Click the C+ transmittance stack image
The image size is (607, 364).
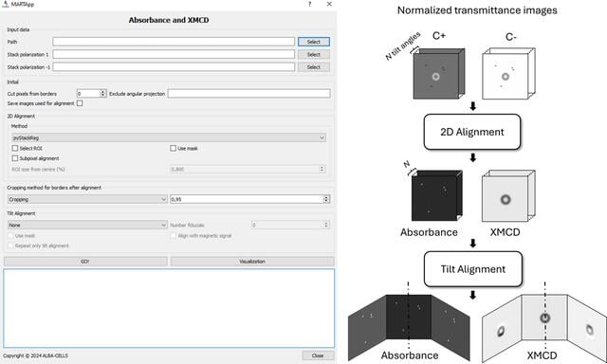[438, 74]
